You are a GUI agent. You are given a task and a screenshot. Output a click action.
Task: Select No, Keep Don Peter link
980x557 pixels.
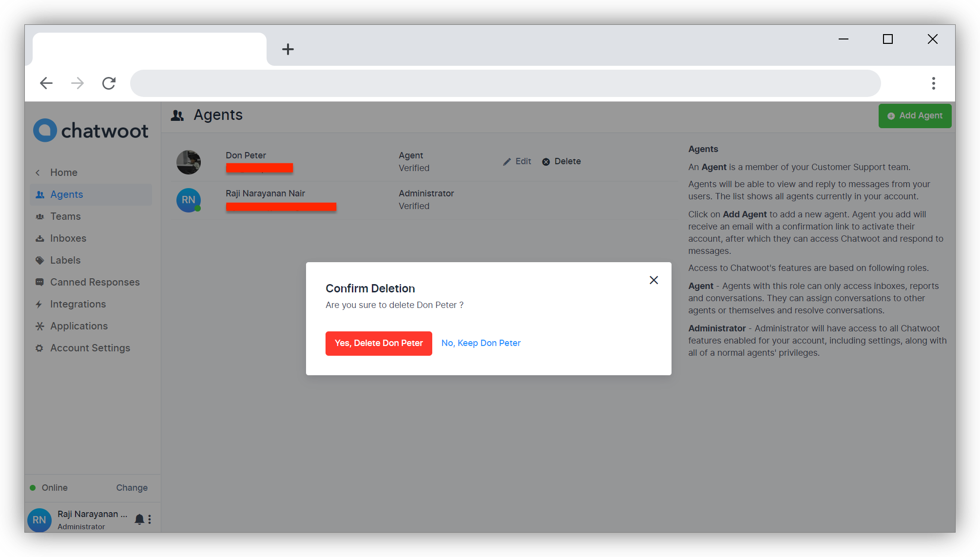pos(481,343)
